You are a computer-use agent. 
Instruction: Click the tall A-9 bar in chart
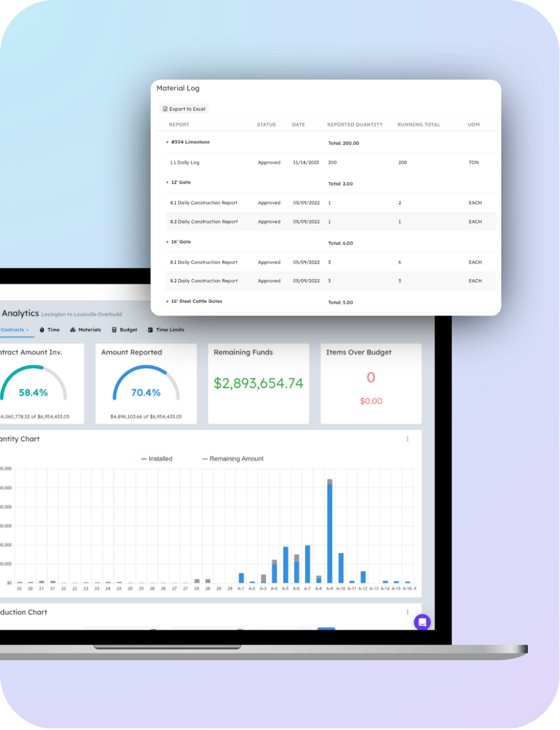(x=330, y=532)
